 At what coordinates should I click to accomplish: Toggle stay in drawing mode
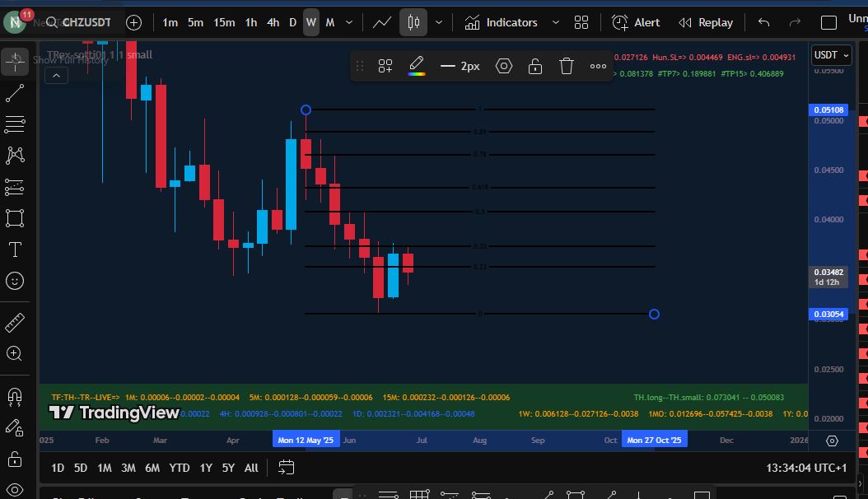tap(15, 427)
